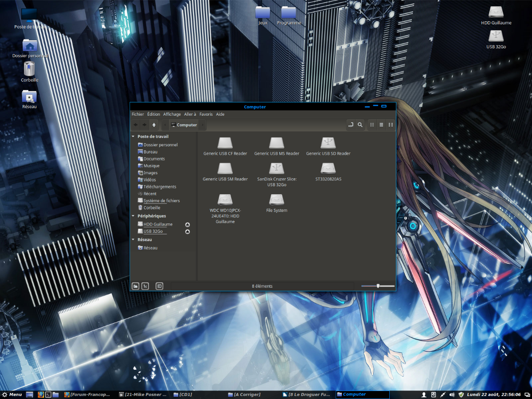Open the Édition menu
Image resolution: width=532 pixels, height=399 pixels.
pyautogui.click(x=154, y=114)
